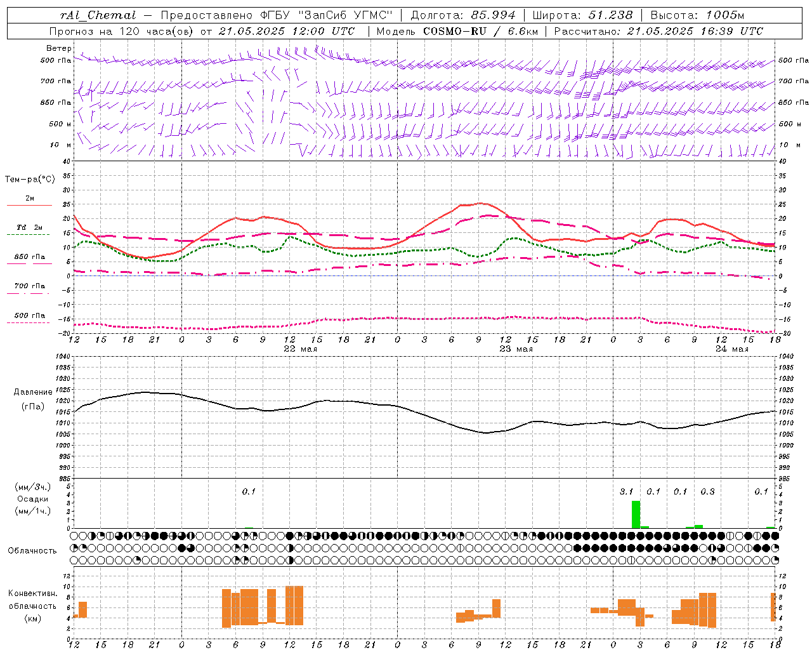The image size is (812, 650).
Task: Click the 700 гПа temperature legend entry
Action: [30, 286]
